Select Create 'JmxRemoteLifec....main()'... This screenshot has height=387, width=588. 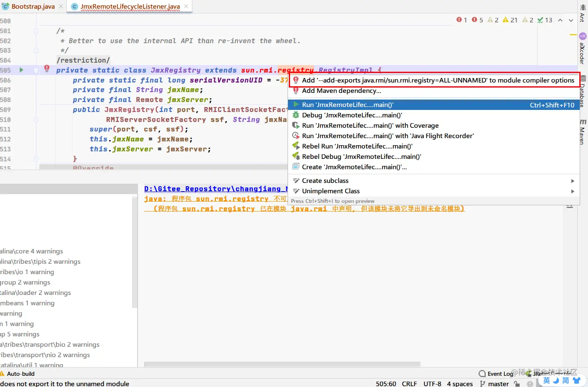click(x=433, y=167)
